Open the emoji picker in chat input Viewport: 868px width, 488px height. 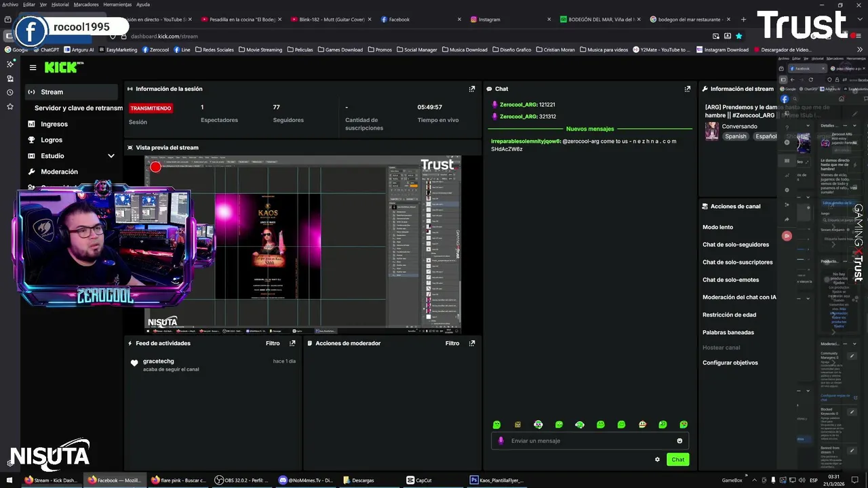pyautogui.click(x=679, y=441)
